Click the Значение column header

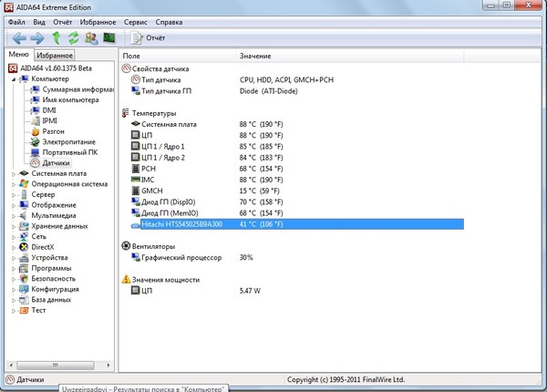click(350, 56)
